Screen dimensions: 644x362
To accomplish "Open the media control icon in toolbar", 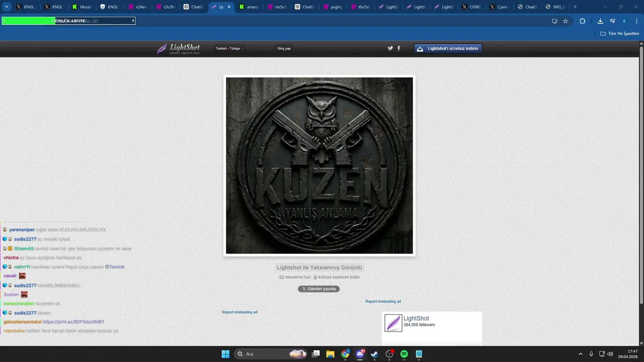I will point(612,21).
